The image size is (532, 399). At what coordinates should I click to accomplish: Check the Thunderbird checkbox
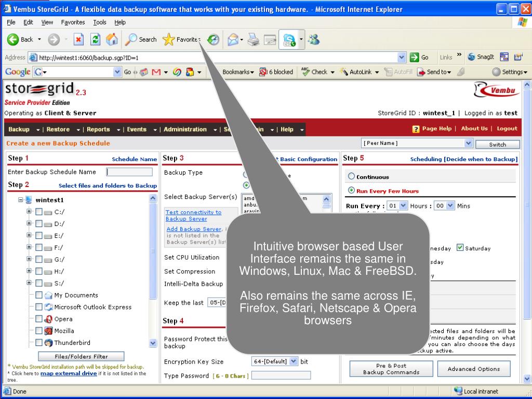38,342
